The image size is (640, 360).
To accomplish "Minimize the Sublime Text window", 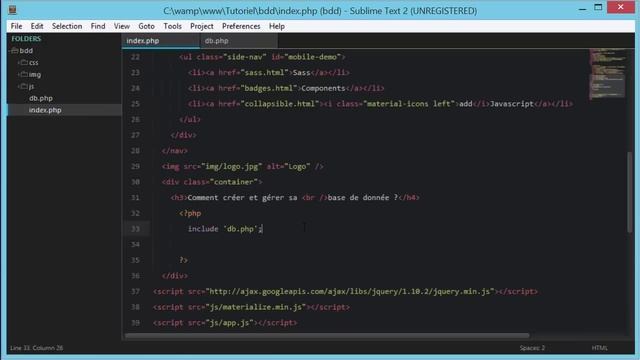I will click(x=582, y=8).
